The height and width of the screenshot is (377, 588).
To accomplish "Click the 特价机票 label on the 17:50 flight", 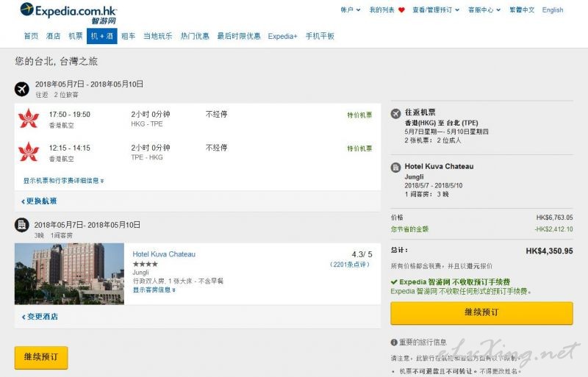I will tap(359, 115).
